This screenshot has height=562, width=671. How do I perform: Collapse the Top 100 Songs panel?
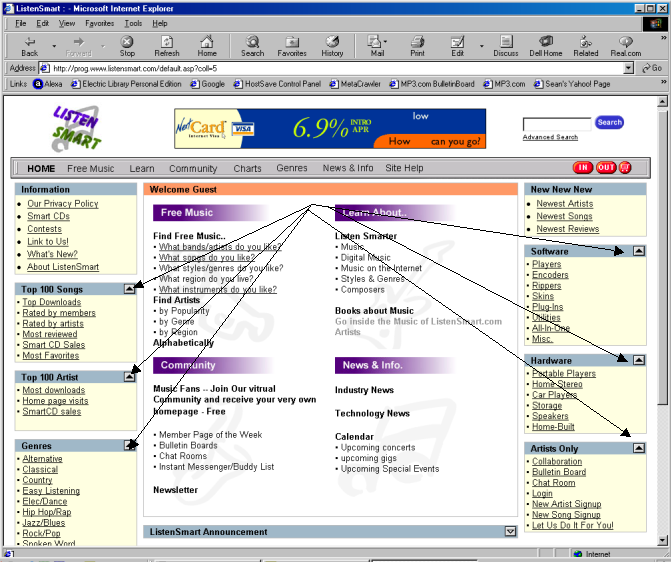click(129, 289)
